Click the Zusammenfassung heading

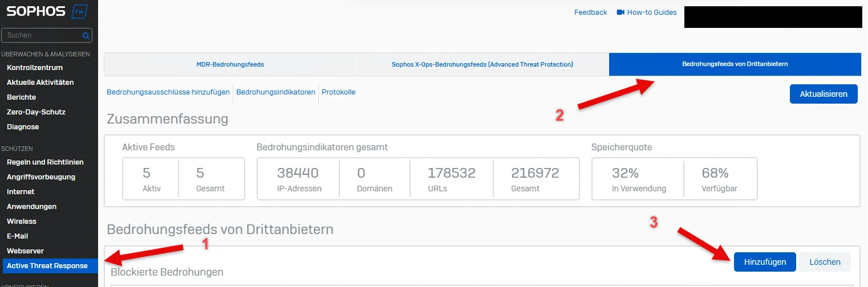point(167,119)
